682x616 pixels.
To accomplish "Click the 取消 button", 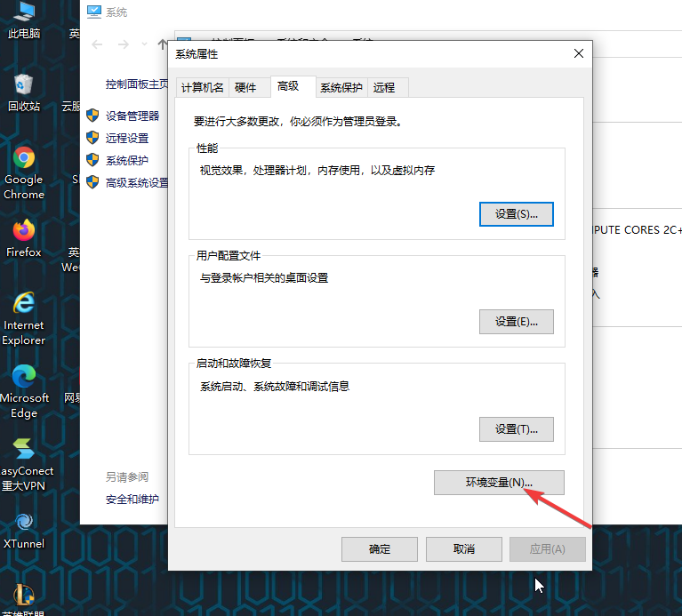I will tap(463, 549).
